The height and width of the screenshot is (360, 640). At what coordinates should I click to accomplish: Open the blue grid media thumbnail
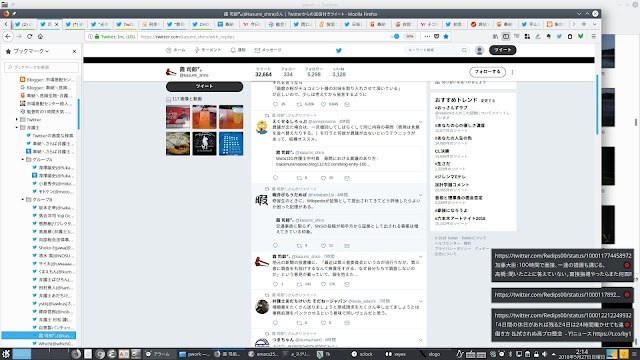coord(231,143)
